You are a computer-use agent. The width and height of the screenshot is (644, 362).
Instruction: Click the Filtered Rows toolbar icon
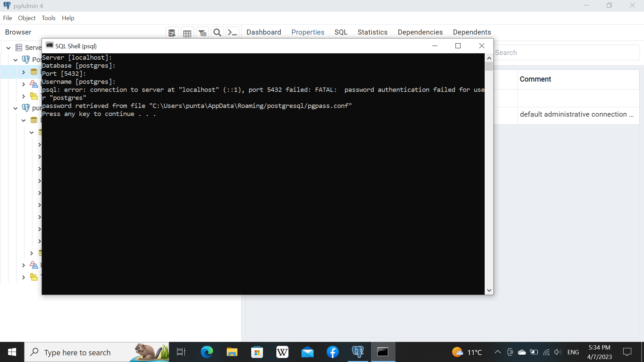point(202,33)
